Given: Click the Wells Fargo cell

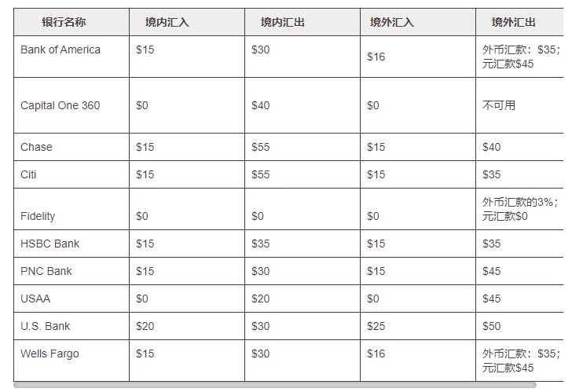Looking at the screenshot, I should point(71,361).
